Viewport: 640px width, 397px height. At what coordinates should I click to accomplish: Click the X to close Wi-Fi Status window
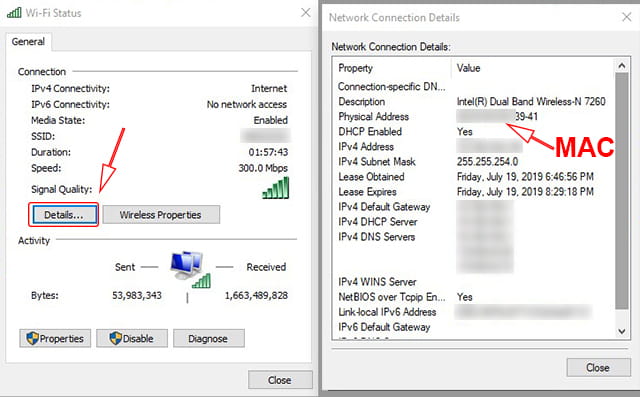click(306, 13)
